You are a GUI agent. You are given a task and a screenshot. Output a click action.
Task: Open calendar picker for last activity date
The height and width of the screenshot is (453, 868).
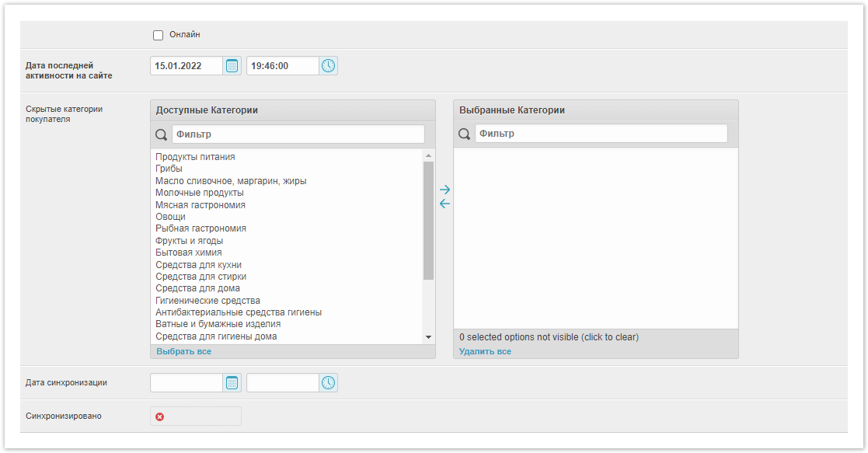[x=232, y=66]
